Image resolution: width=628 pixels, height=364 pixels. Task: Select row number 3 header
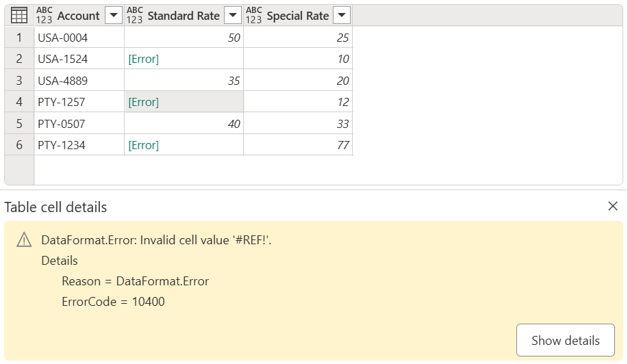point(19,81)
